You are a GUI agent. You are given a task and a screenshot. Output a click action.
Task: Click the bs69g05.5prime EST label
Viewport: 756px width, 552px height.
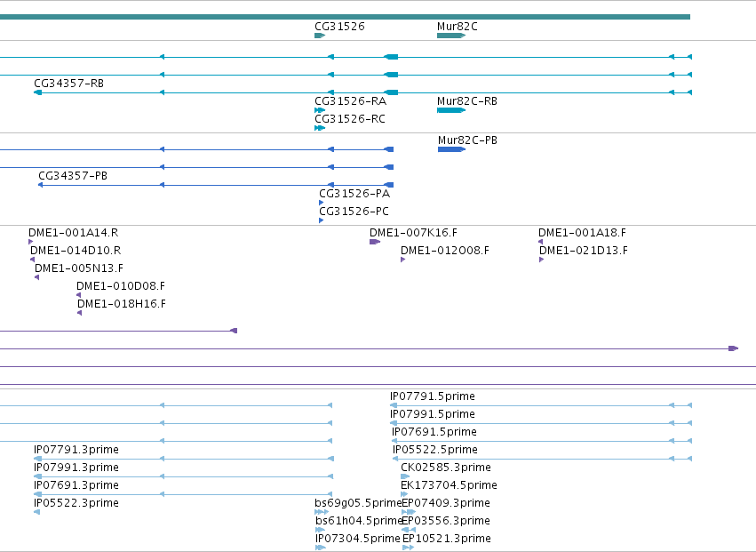(358, 503)
